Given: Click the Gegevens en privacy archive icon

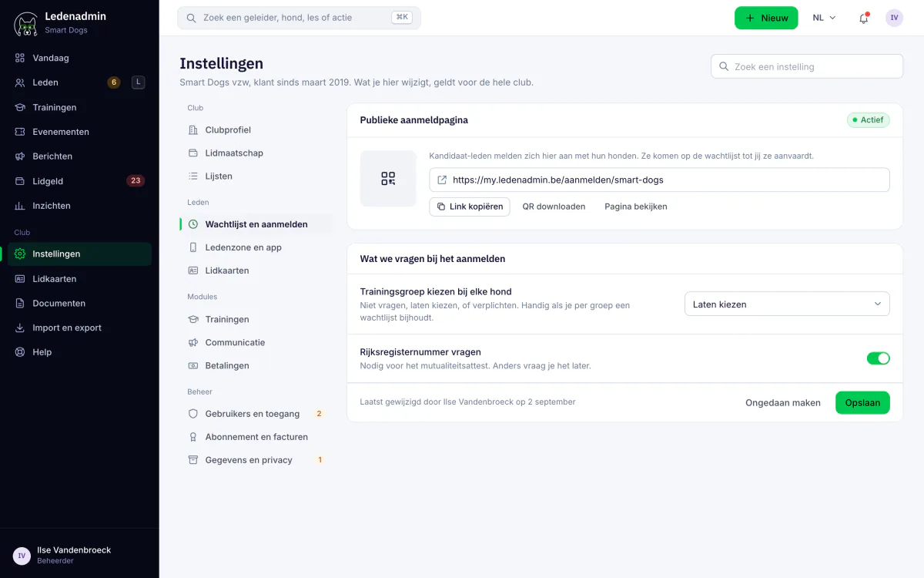Looking at the screenshot, I should [x=193, y=460].
